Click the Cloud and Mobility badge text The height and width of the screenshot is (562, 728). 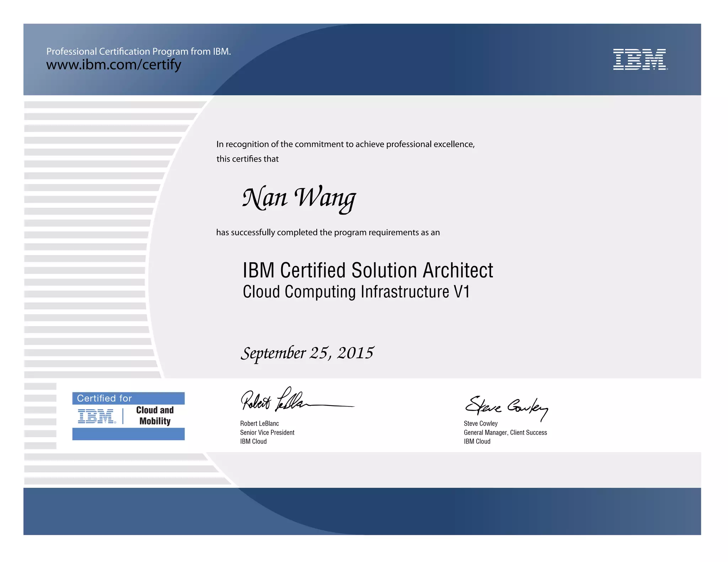[155, 416]
